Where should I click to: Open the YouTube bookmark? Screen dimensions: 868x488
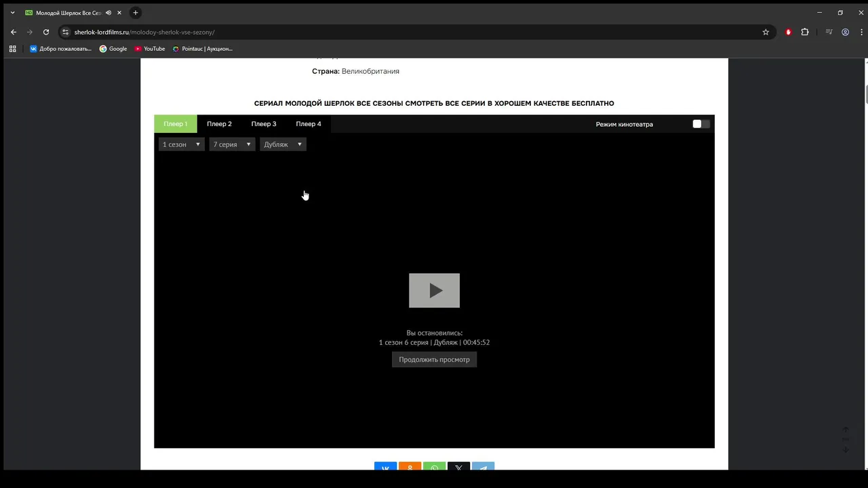(x=150, y=49)
